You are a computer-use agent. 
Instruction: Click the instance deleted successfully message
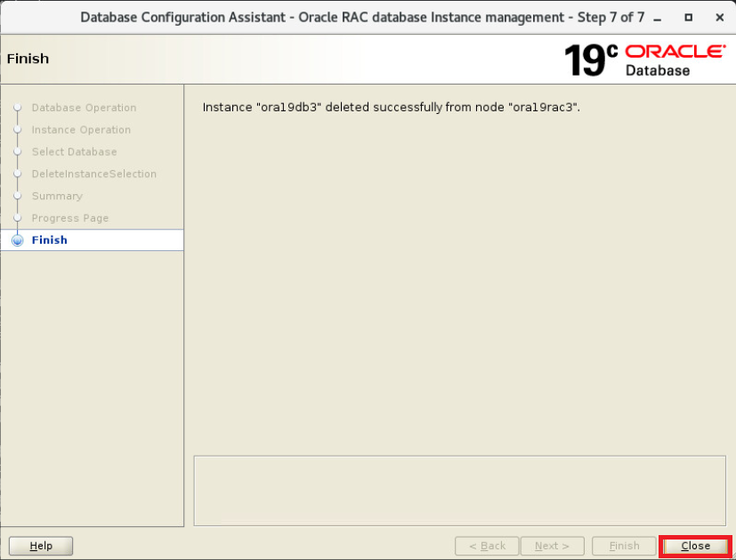coord(391,107)
